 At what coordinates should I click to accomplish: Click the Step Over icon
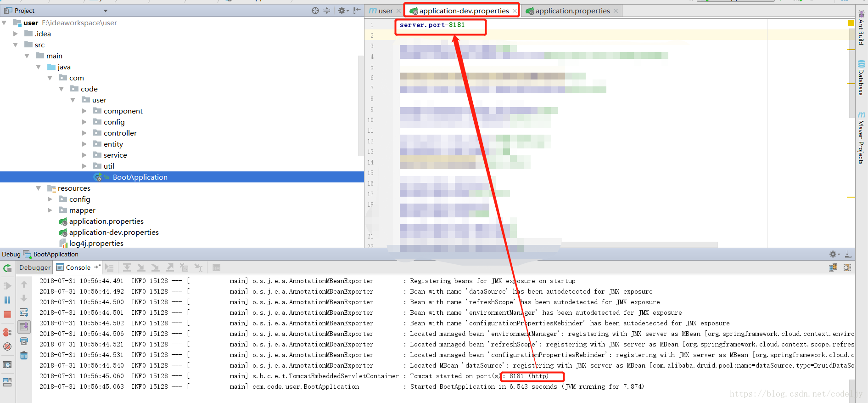click(x=127, y=267)
